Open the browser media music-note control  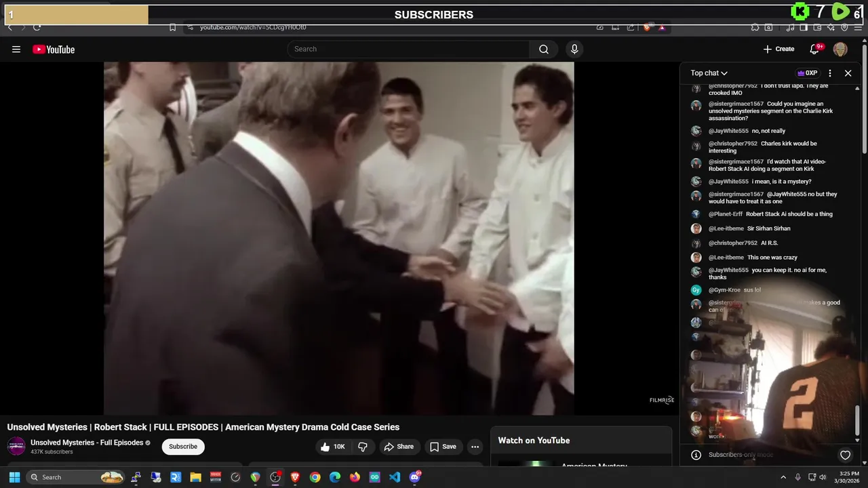coord(790,27)
